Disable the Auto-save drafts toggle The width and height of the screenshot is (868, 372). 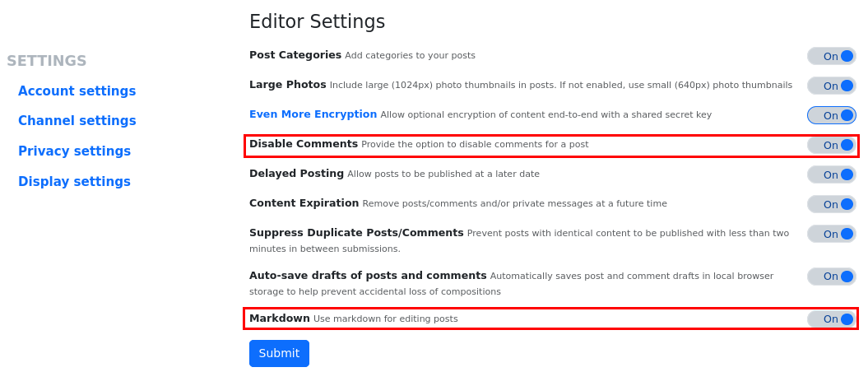coord(831,277)
